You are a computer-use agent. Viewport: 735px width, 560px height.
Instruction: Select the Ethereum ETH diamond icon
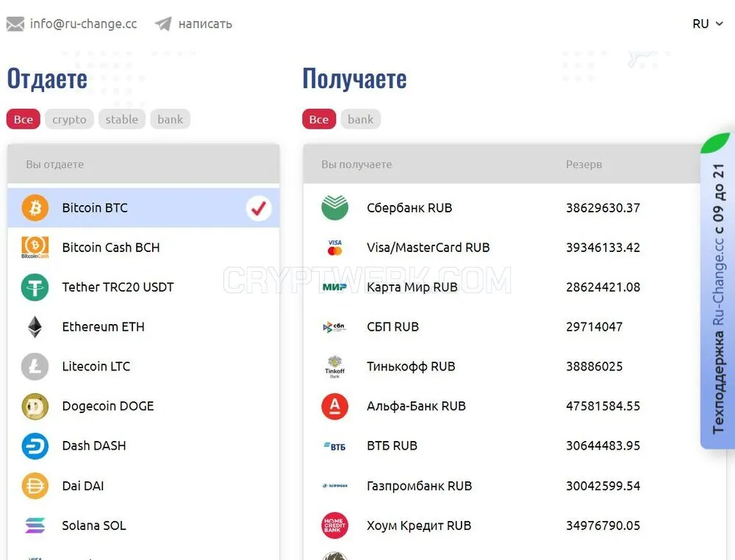pyautogui.click(x=35, y=326)
